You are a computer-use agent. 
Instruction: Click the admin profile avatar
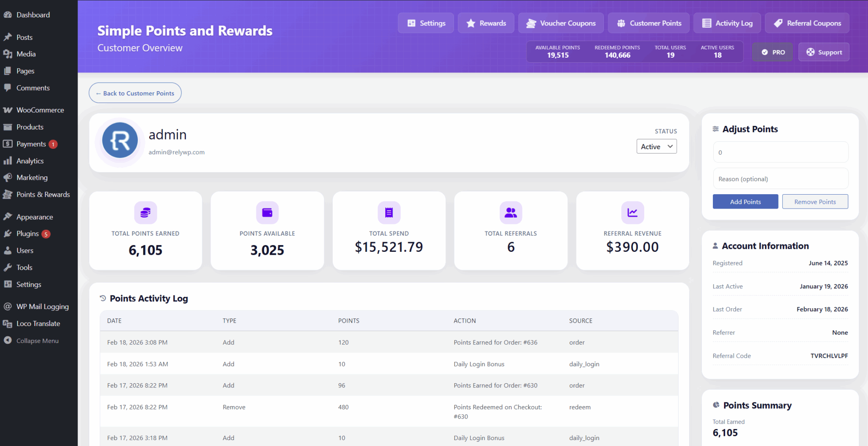click(120, 140)
